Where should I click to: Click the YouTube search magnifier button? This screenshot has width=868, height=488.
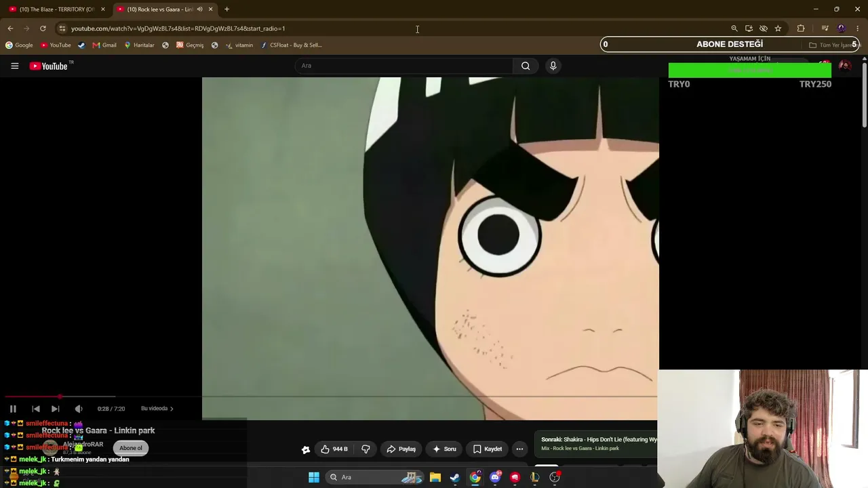(x=526, y=66)
